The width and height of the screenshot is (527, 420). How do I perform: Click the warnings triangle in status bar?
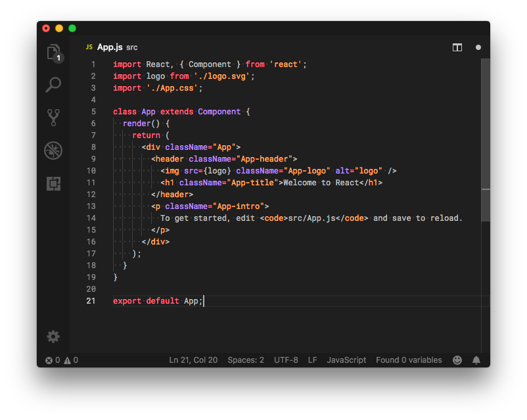[67, 360]
